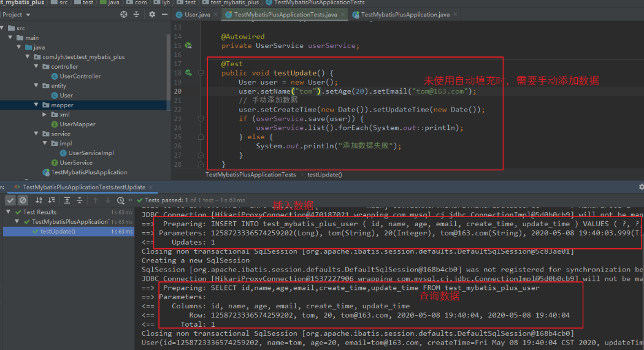Viewport: 644px width, 350px height.
Task: Open the test history clock icon
Action: [120, 200]
